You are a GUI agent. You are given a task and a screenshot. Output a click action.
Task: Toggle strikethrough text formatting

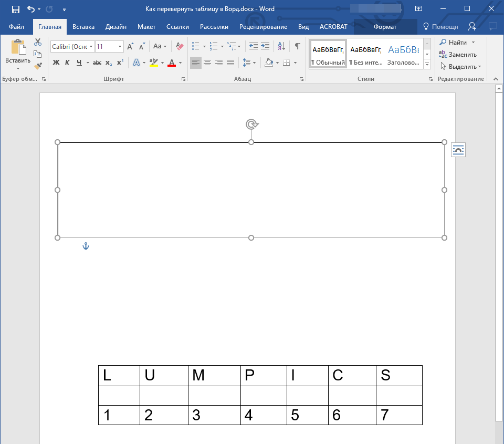(x=97, y=63)
